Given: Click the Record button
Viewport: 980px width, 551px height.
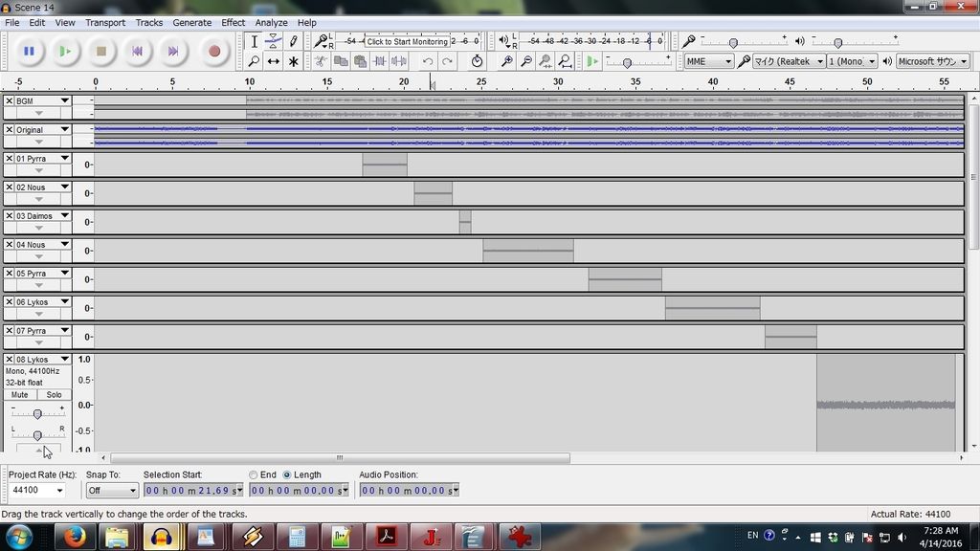Looking at the screenshot, I should (x=214, y=51).
